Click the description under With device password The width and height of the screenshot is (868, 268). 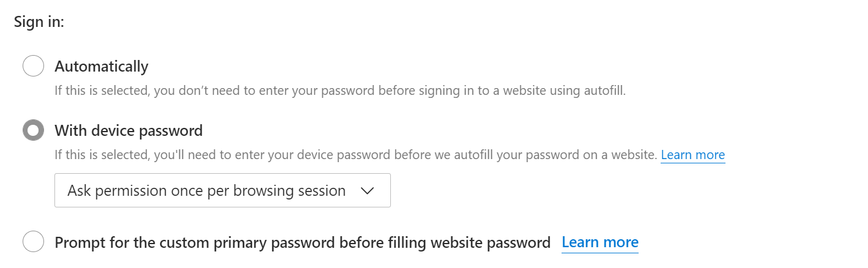pos(355,155)
